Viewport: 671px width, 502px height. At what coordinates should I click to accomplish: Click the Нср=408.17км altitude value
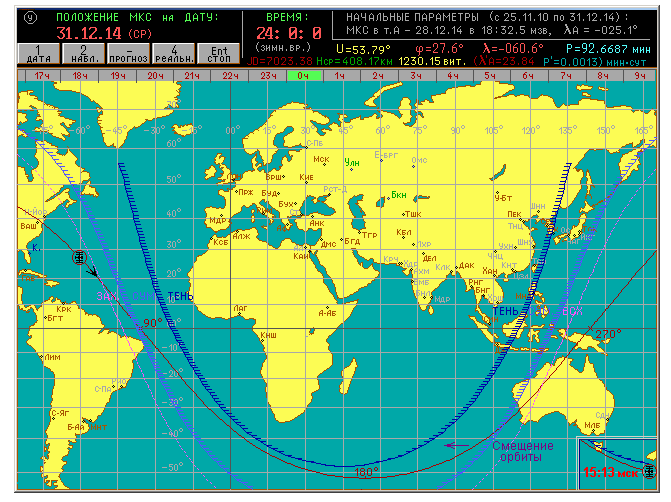pyautogui.click(x=354, y=62)
